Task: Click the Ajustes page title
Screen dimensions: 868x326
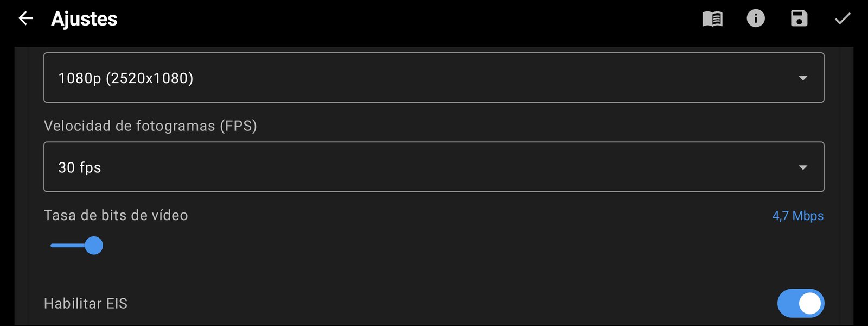Action: (x=84, y=19)
